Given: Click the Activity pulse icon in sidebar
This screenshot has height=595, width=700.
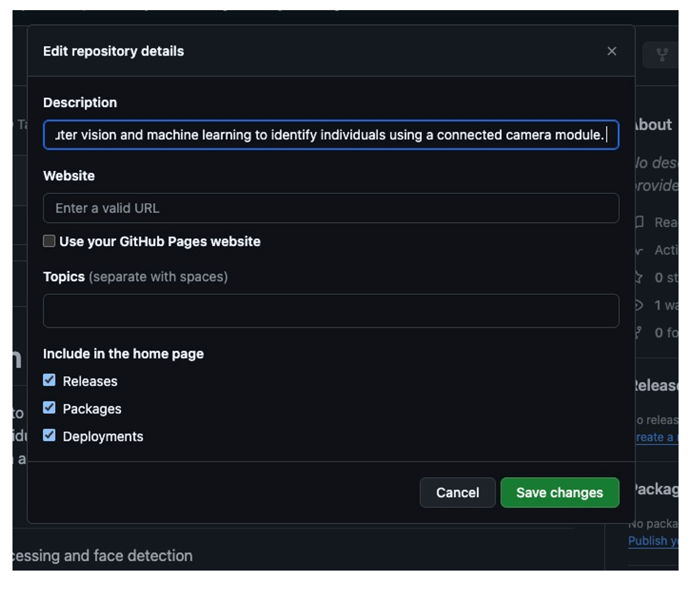Looking at the screenshot, I should [x=640, y=250].
